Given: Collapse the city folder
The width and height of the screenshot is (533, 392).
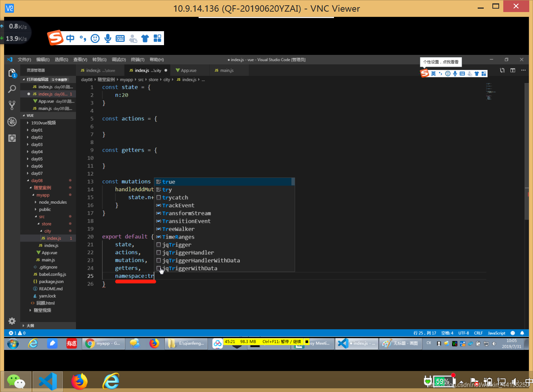Looking at the screenshot, I should point(48,231).
